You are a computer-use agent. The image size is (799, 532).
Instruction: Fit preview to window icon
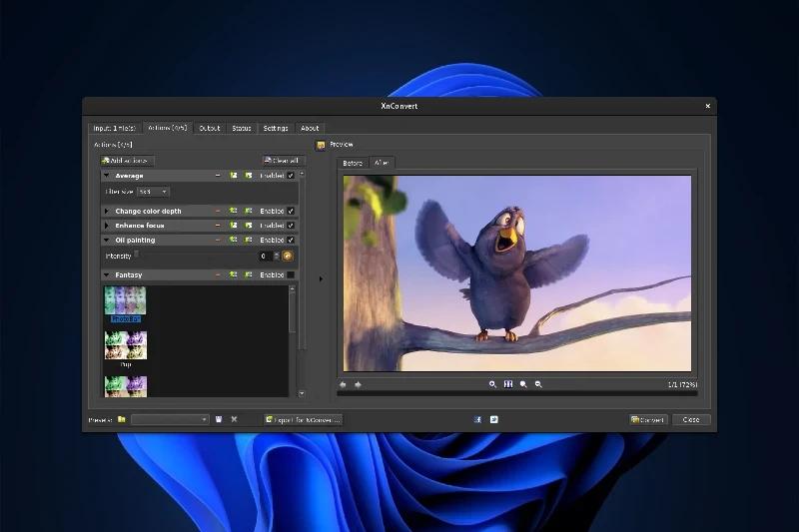508,384
